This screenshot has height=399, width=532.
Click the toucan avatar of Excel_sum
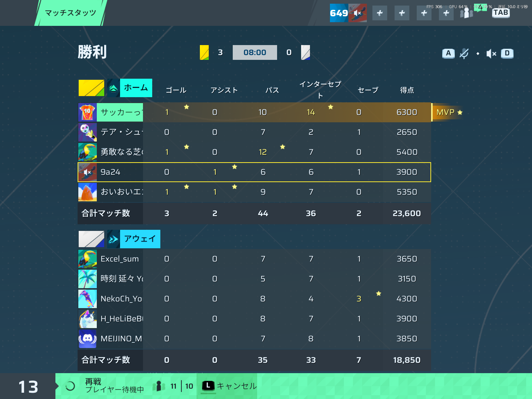pos(88,259)
